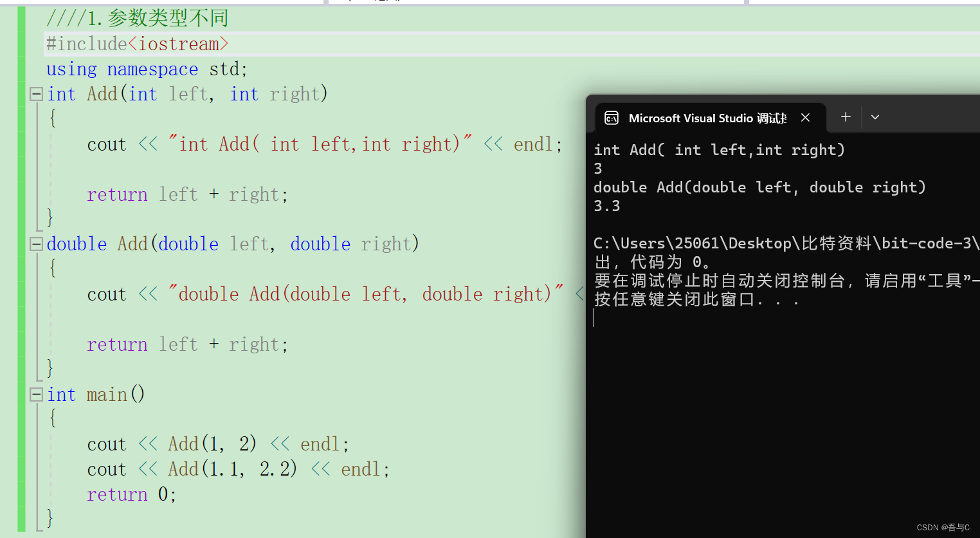This screenshot has height=538, width=980.
Task: Click 'return left + right;' in double Add
Action: tap(187, 344)
